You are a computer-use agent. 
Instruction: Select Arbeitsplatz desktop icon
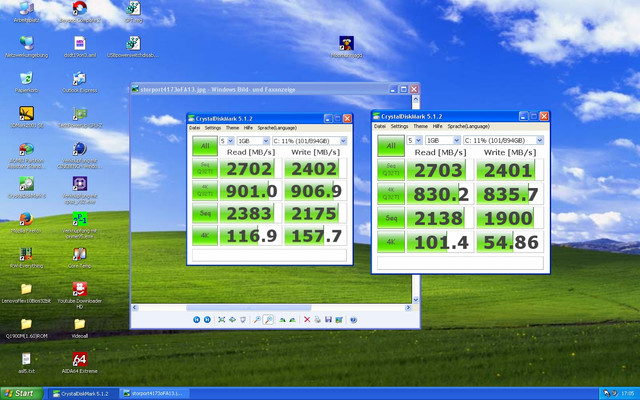point(27,11)
